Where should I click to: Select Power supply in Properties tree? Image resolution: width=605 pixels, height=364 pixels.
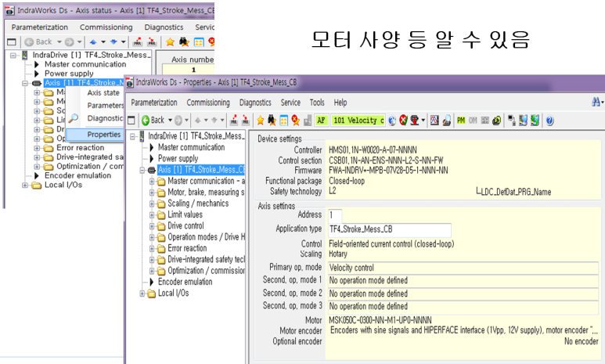[x=178, y=158]
